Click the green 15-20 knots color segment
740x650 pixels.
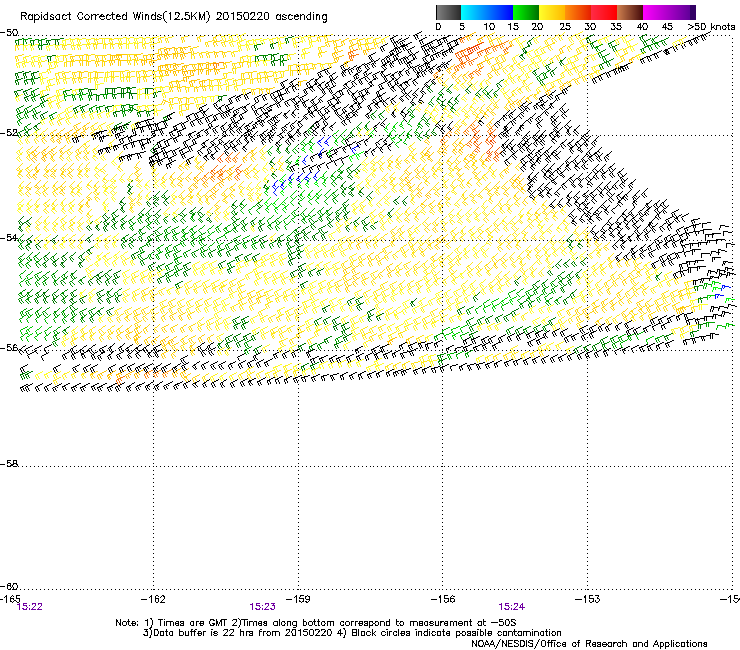click(526, 12)
